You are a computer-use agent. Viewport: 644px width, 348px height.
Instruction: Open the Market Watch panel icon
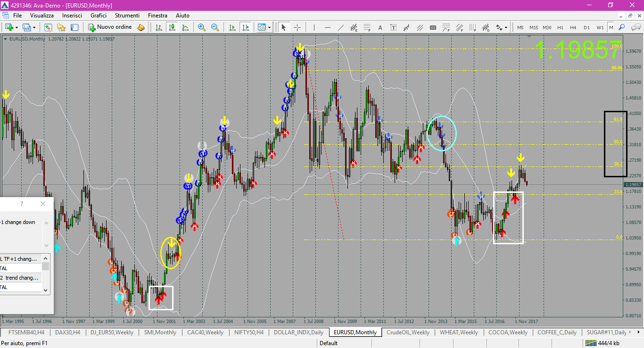pos(48,27)
